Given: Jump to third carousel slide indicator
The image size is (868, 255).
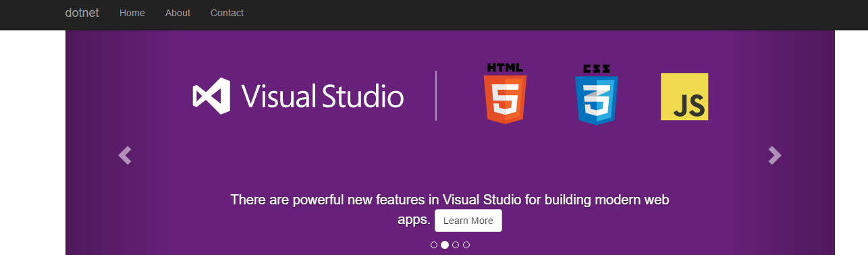Looking at the screenshot, I should (x=456, y=245).
